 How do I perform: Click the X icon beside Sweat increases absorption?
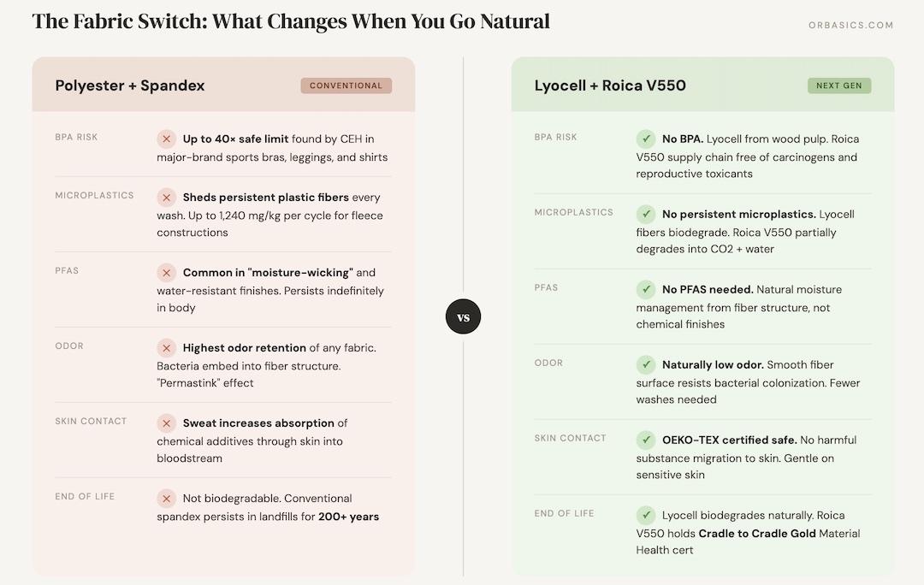[x=166, y=422]
